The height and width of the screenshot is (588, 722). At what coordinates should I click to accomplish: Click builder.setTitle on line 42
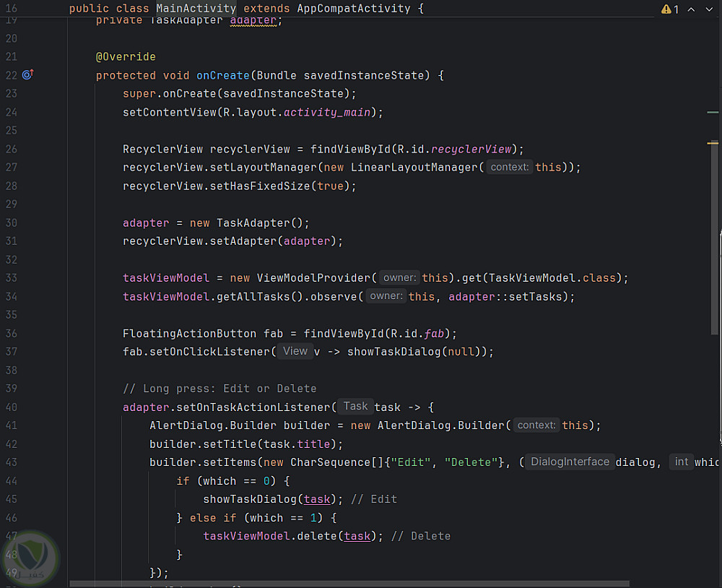point(203,444)
